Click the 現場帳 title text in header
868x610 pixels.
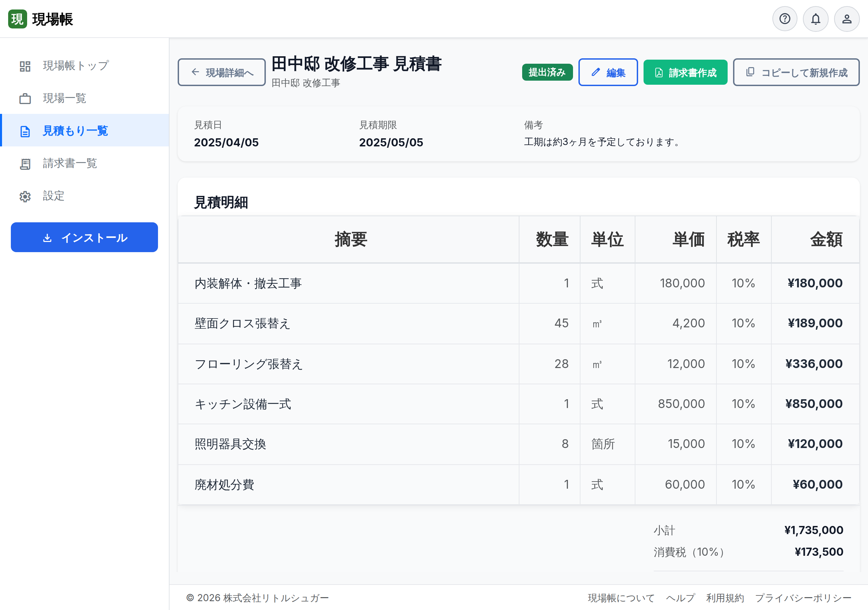pos(53,19)
